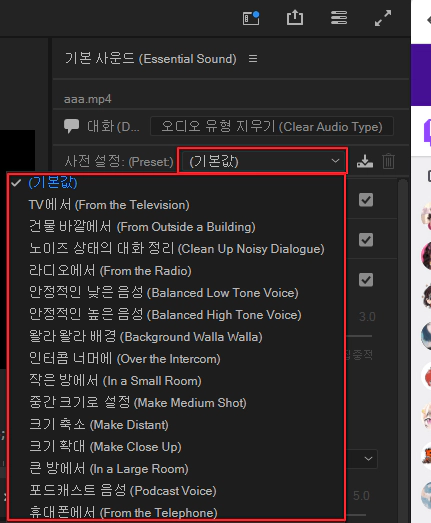
Task: Toggle the second checkbox beside the preset list
Action: pos(366,240)
